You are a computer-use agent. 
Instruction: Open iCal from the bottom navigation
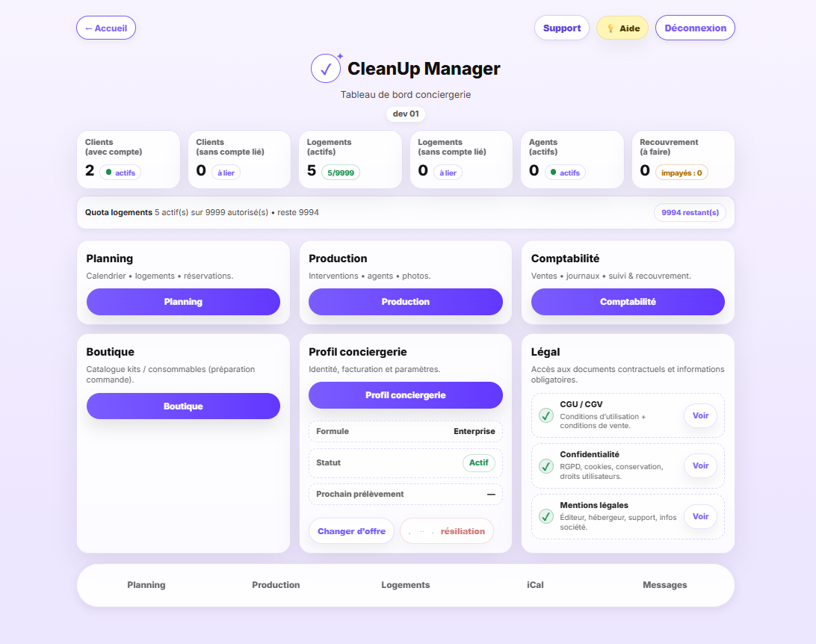point(535,585)
